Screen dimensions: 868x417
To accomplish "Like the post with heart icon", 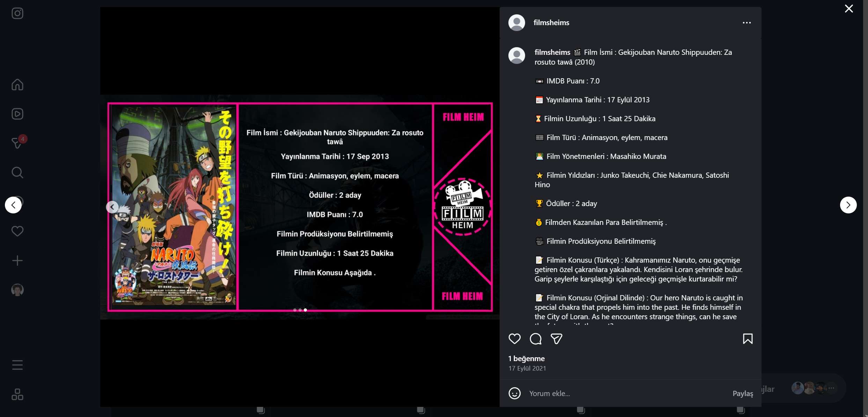I will coord(514,339).
